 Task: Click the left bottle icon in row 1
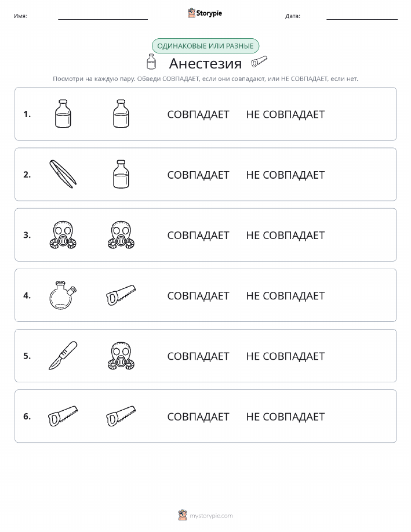tap(63, 114)
